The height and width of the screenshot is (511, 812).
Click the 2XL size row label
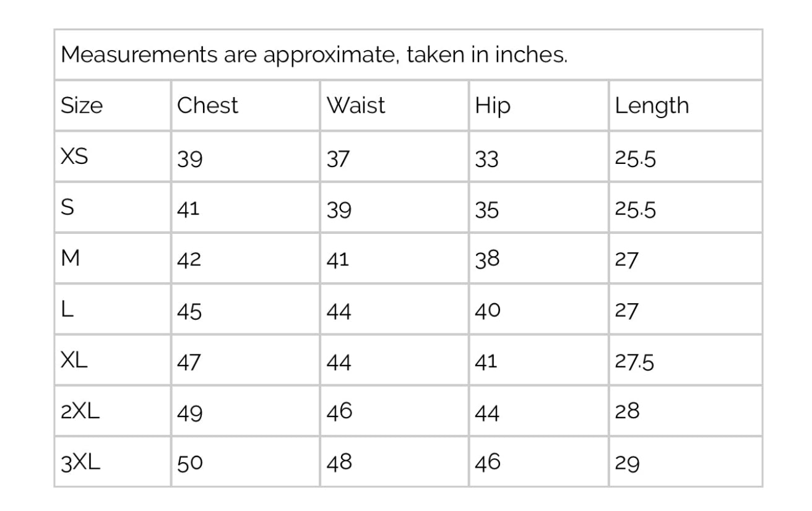pos(80,412)
